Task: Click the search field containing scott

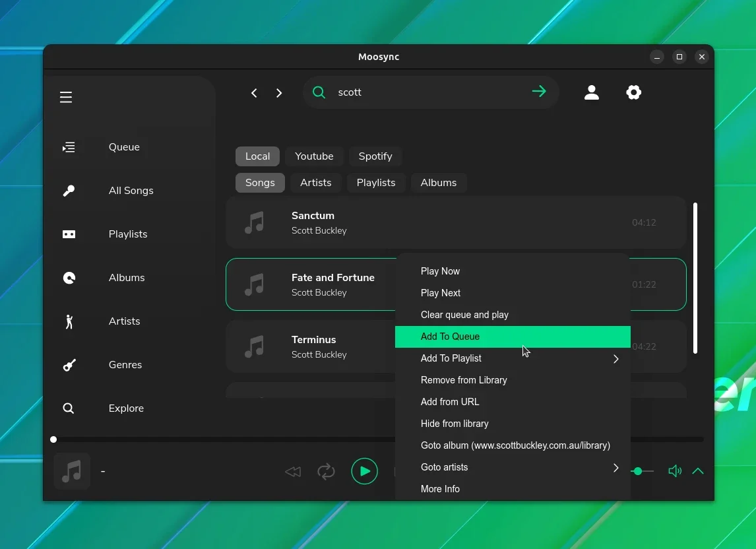Action: (x=431, y=92)
